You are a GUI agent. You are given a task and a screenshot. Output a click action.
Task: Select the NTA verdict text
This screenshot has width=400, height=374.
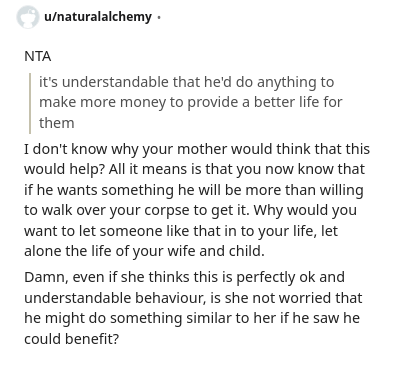coord(38,56)
